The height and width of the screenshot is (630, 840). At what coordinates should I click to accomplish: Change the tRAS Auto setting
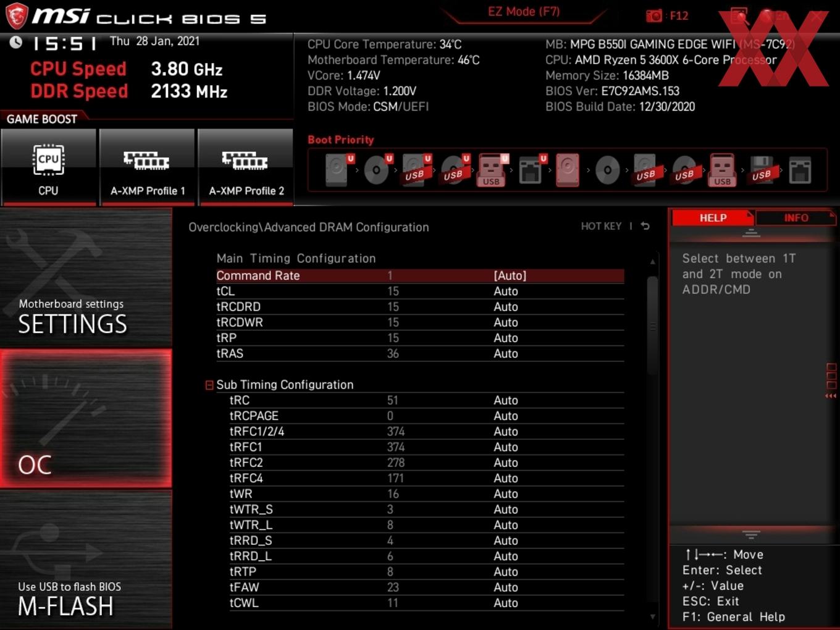point(506,353)
